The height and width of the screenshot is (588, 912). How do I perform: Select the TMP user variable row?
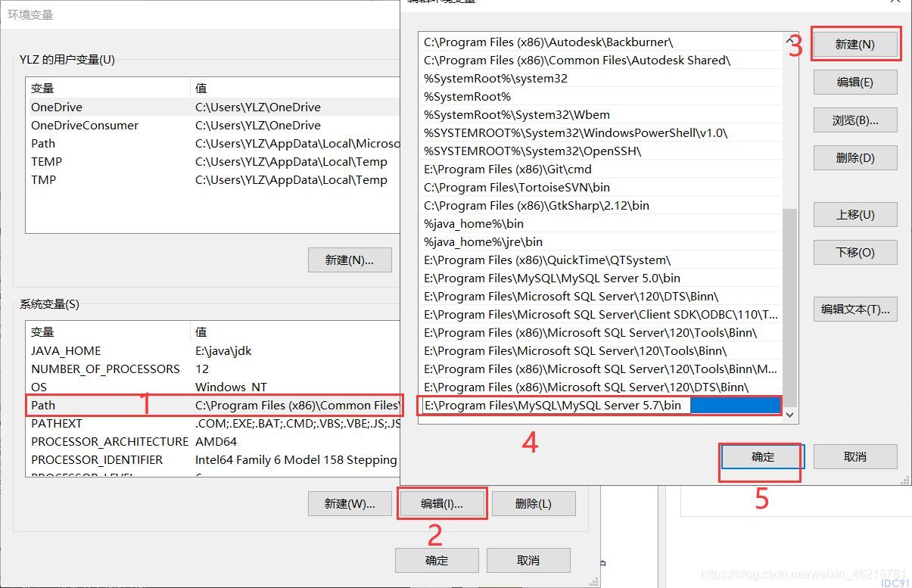(213, 180)
